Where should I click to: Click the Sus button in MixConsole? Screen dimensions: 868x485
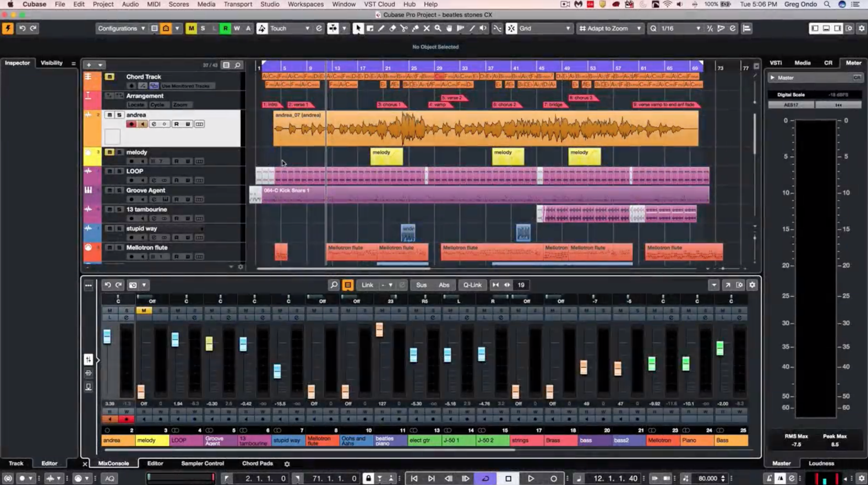pos(421,285)
